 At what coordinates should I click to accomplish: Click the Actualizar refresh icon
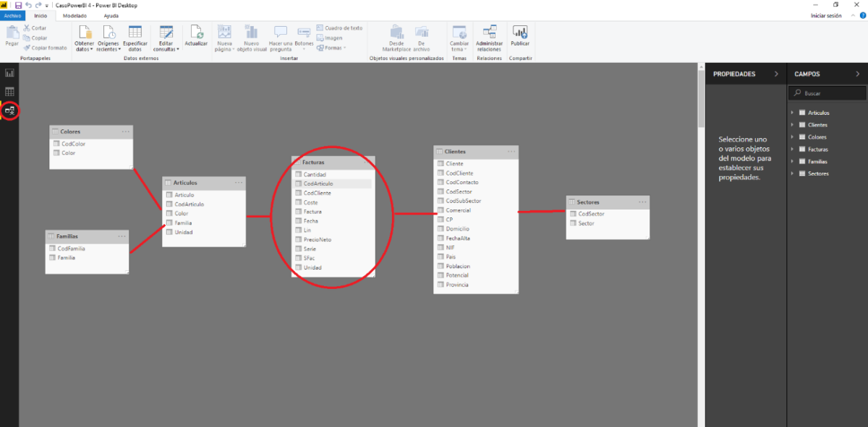(x=195, y=36)
